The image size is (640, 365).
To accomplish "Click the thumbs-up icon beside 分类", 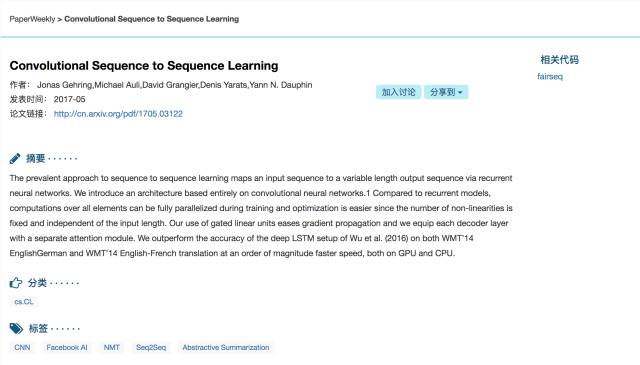I will (16, 283).
